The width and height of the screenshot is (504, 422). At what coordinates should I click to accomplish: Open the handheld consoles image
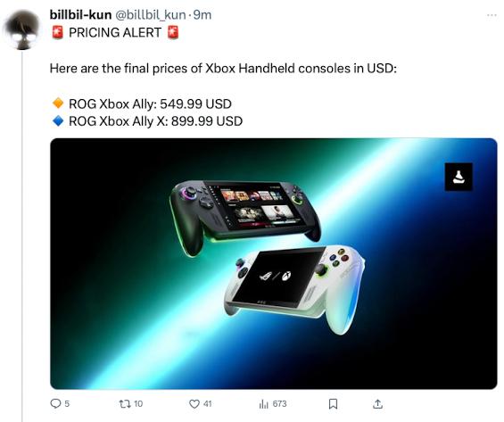point(274,263)
